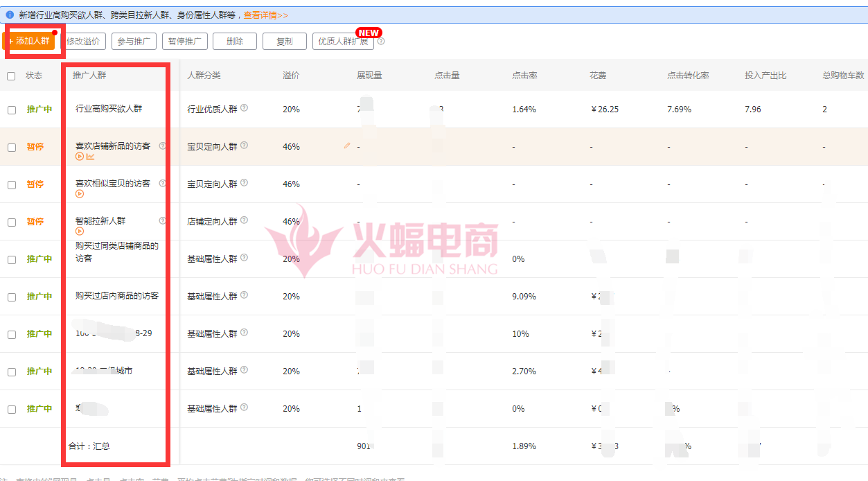868x481 pixels.
Task: Click the play icon under 智能拉新人群
Action: [80, 231]
